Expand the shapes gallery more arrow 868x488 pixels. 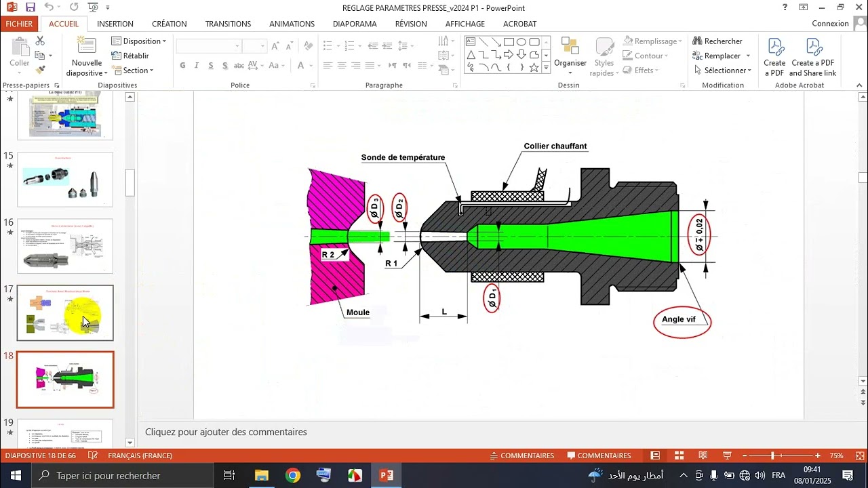[547, 68]
